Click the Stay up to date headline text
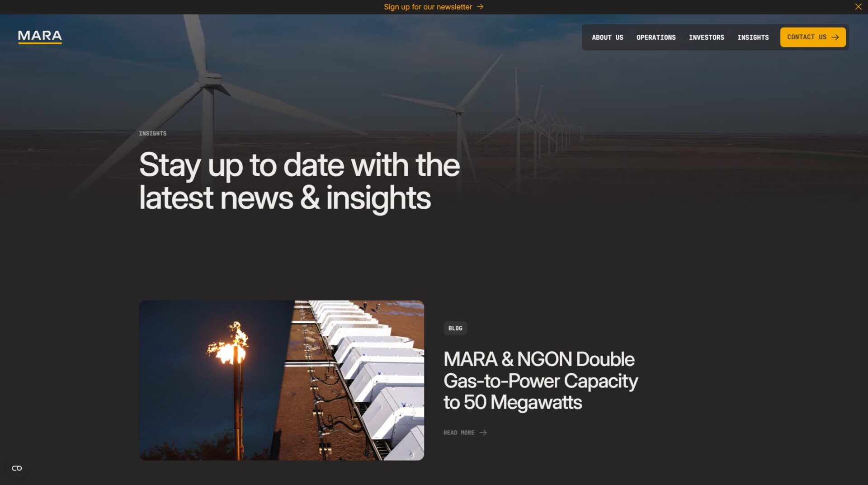The width and height of the screenshot is (868, 485). (299, 181)
